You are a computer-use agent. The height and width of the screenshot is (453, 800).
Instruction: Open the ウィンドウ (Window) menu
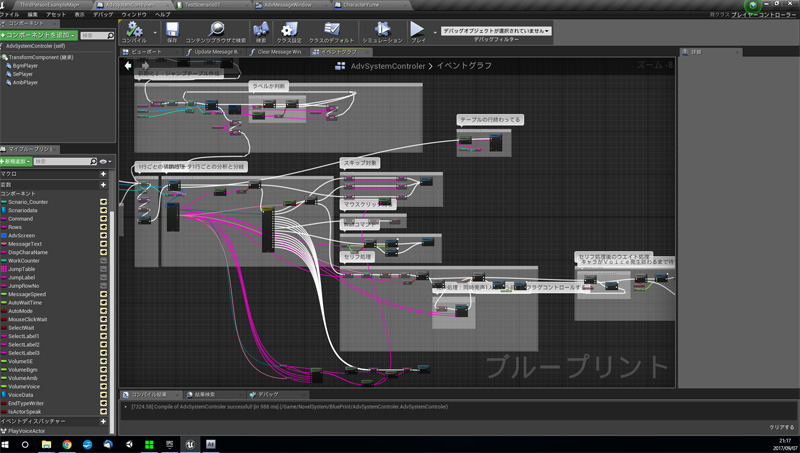click(134, 15)
